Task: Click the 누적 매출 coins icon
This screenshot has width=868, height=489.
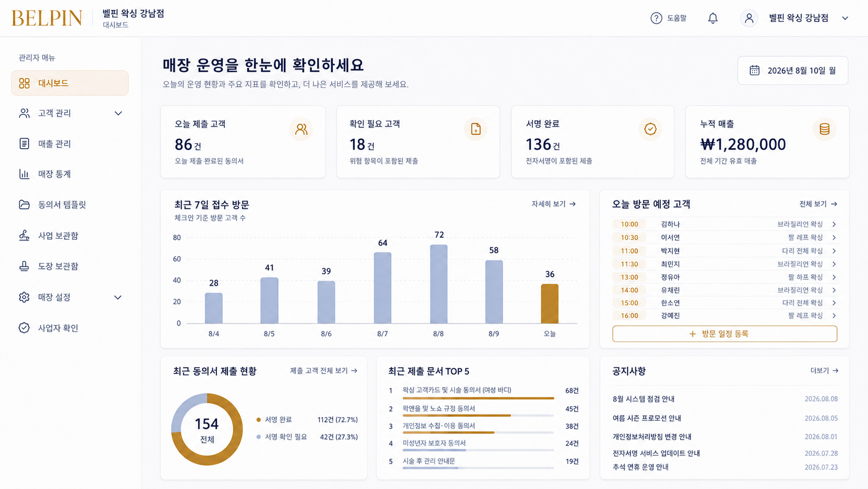Action: tap(824, 129)
